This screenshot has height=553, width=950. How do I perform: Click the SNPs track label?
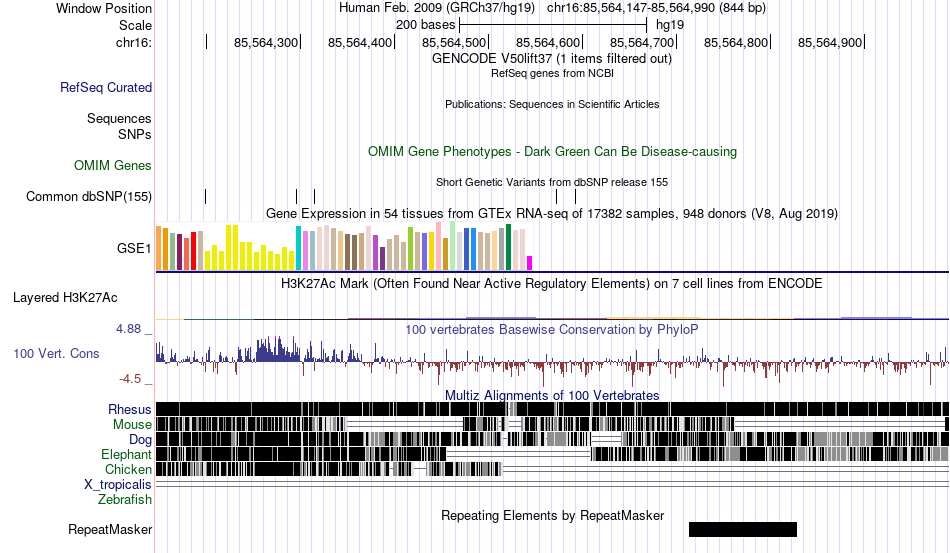point(135,134)
